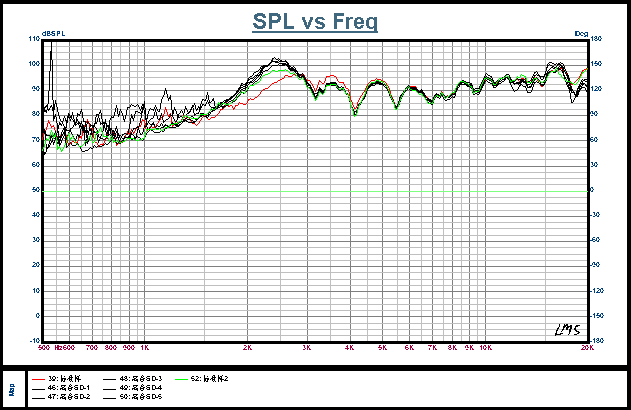631x410 pixels.
Task: Click the 10K frequency axis label
Action: (x=485, y=348)
